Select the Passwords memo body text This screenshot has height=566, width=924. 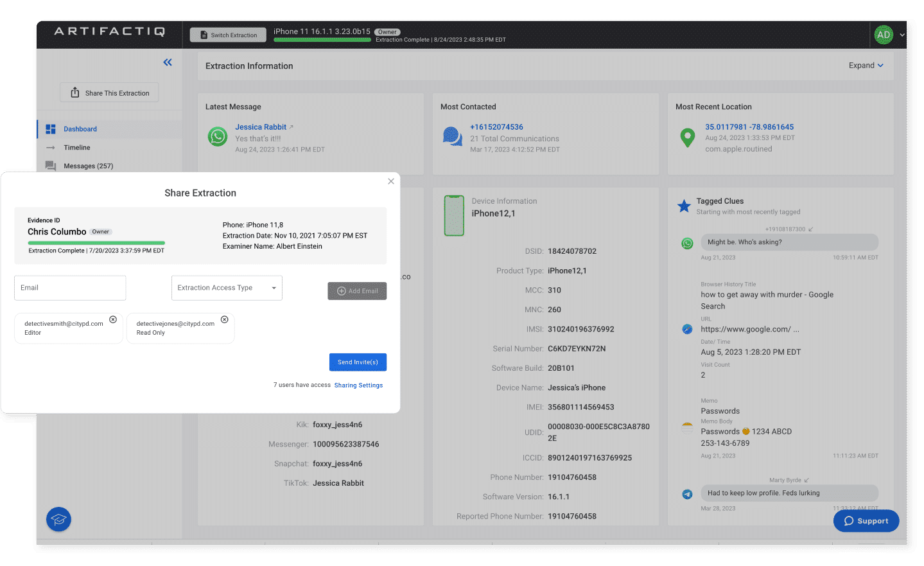[x=746, y=438]
